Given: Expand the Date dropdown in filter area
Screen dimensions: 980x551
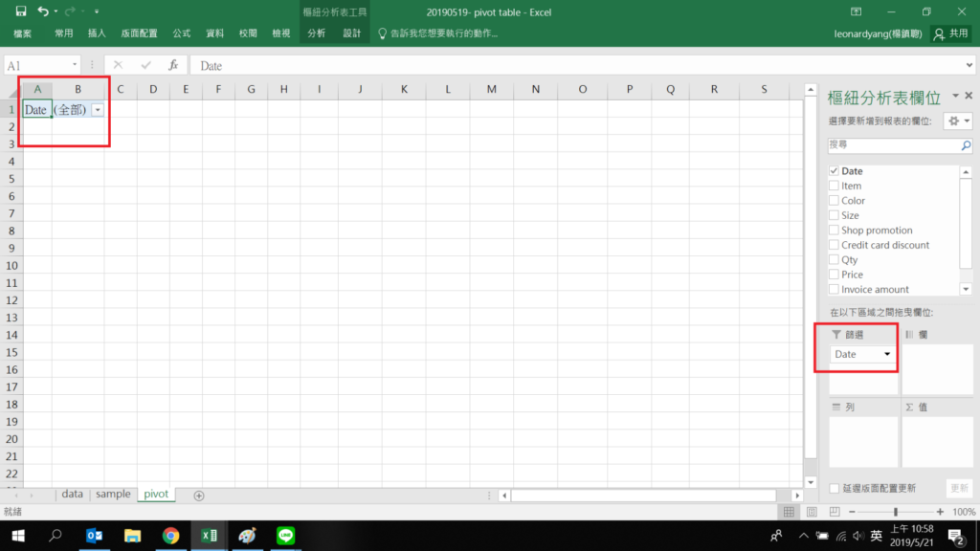Looking at the screenshot, I should click(887, 354).
